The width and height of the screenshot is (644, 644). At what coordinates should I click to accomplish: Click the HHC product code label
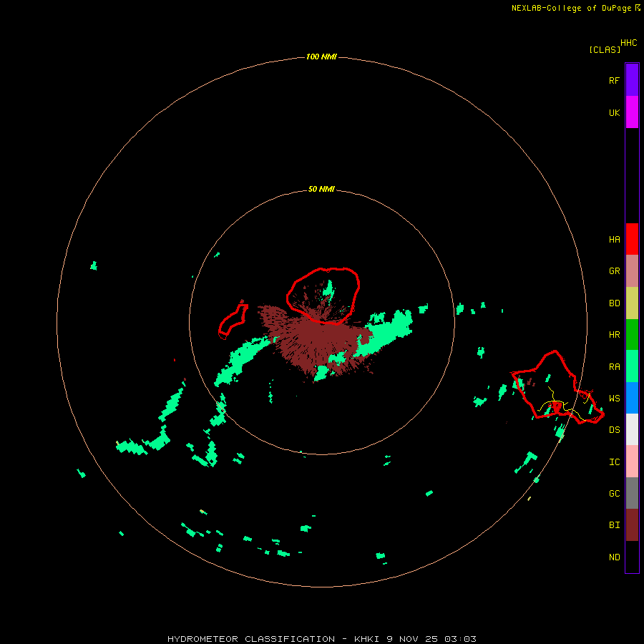[628, 43]
